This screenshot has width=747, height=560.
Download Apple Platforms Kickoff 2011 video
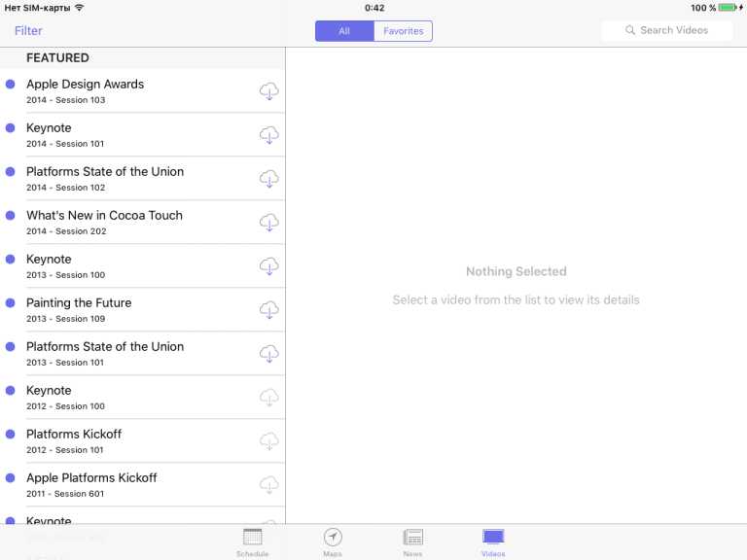(269, 485)
